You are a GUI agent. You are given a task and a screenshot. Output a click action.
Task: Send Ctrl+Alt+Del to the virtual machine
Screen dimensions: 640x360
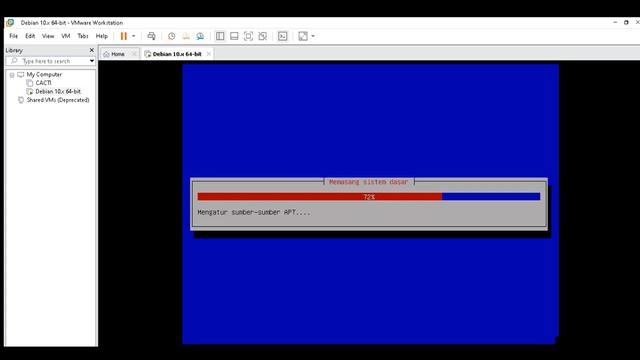tap(151, 36)
